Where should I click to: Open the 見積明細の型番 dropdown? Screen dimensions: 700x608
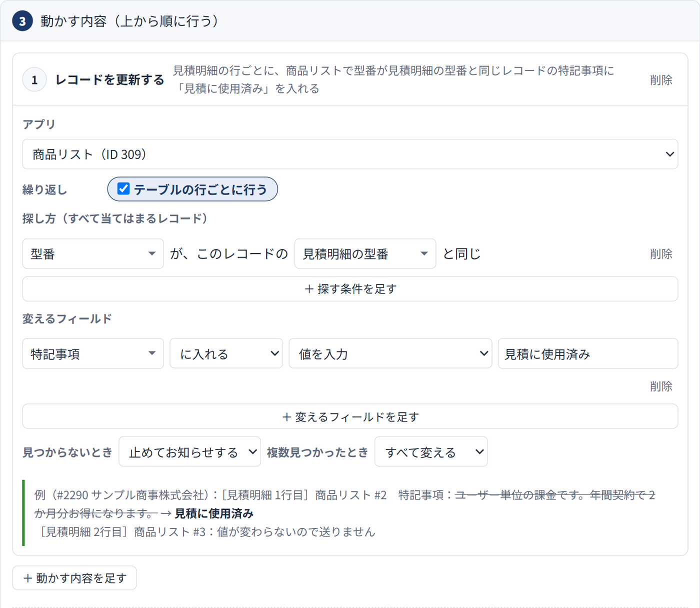tap(365, 253)
